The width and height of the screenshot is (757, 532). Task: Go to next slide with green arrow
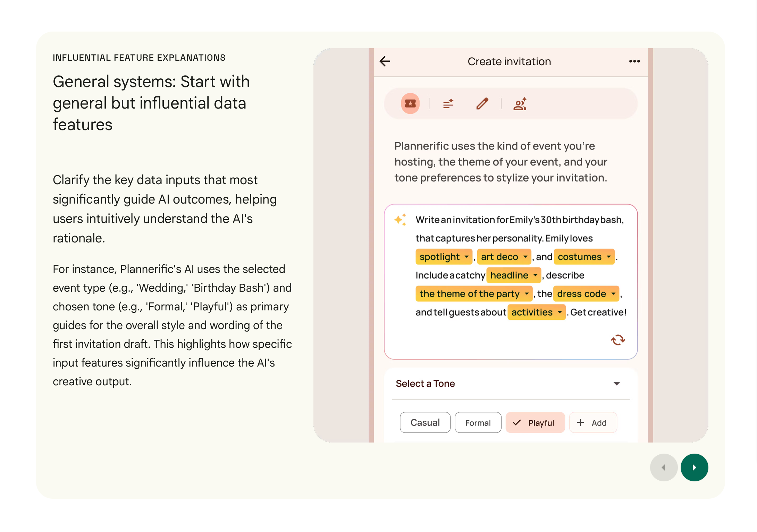pos(694,467)
